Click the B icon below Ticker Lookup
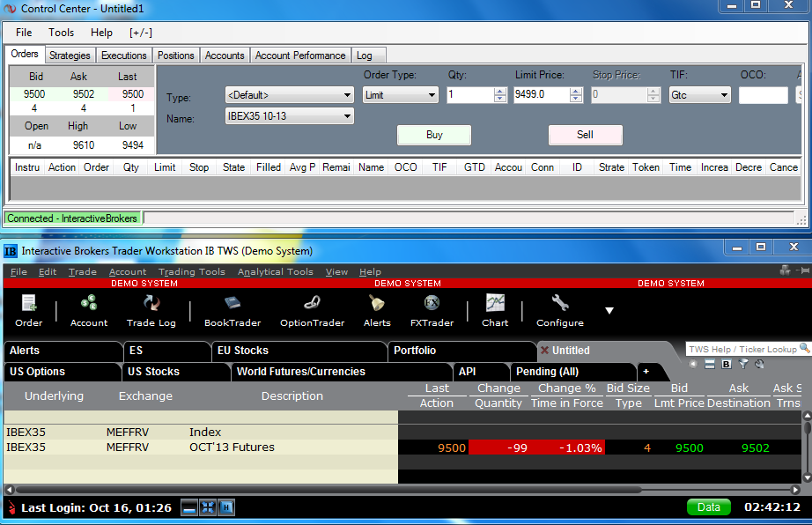Image resolution: width=812 pixels, height=525 pixels. click(727, 365)
